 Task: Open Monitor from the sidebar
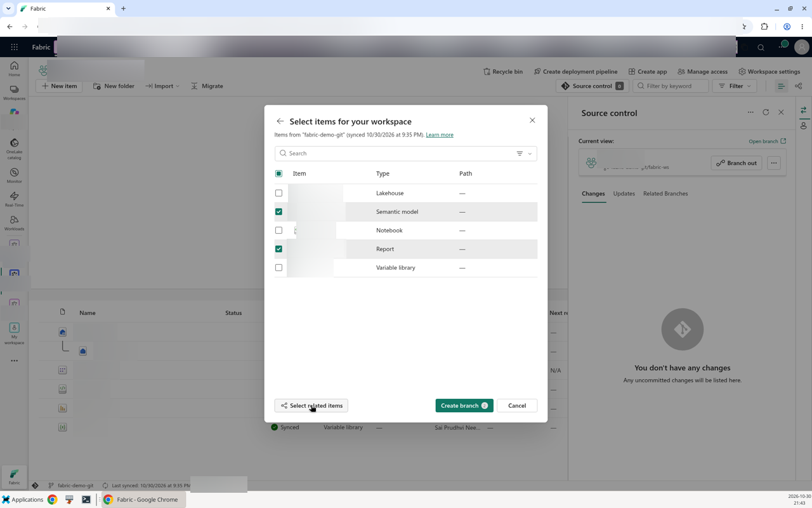click(14, 176)
